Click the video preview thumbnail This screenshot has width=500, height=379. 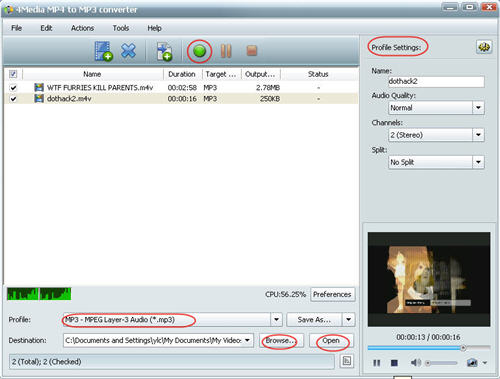429,279
